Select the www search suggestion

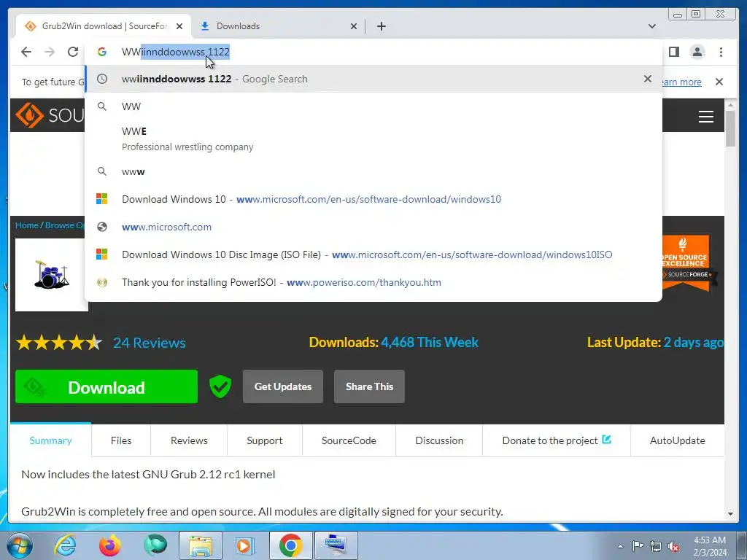[x=373, y=171]
